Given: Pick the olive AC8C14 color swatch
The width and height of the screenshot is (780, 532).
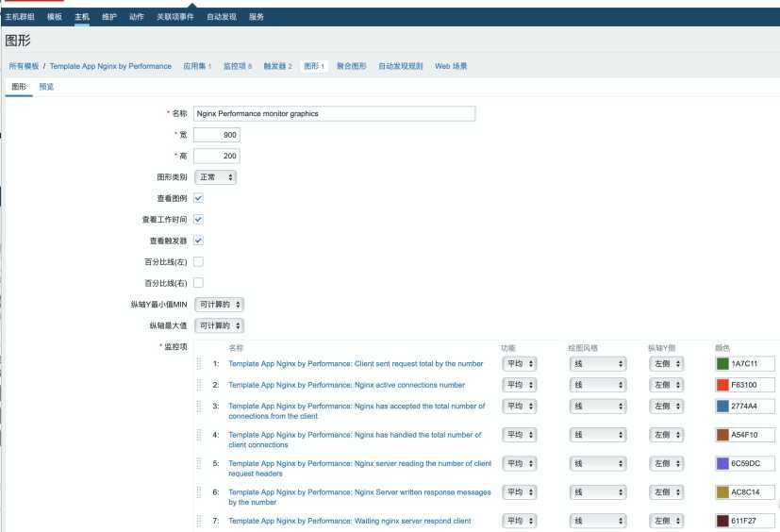Looking at the screenshot, I should (x=722, y=492).
